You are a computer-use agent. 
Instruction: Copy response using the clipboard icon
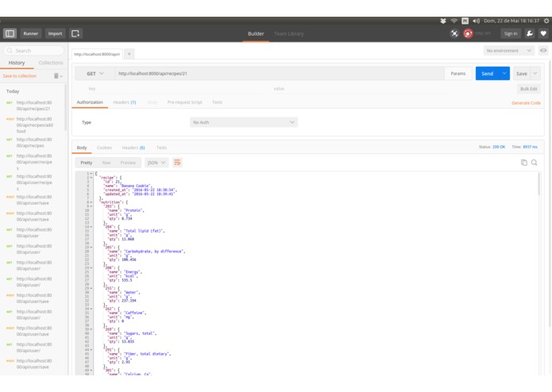pos(524,163)
